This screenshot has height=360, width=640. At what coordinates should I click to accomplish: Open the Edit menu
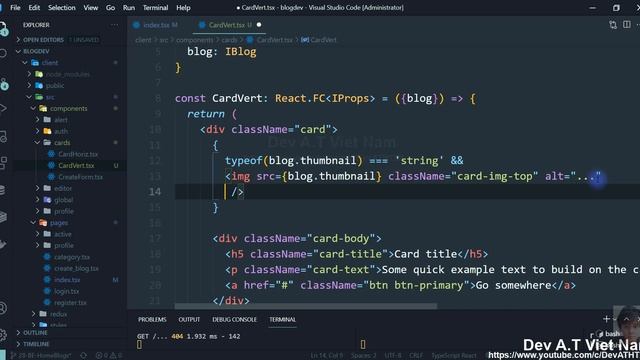34,7
